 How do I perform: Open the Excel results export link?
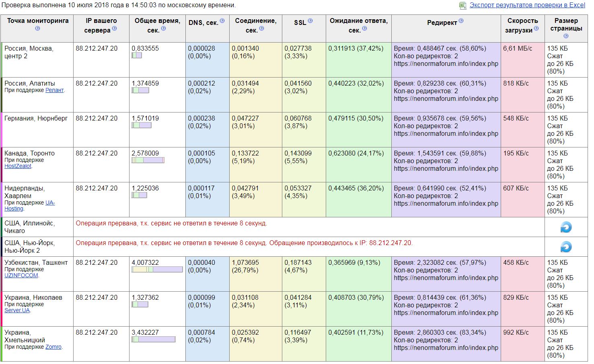(x=527, y=5)
